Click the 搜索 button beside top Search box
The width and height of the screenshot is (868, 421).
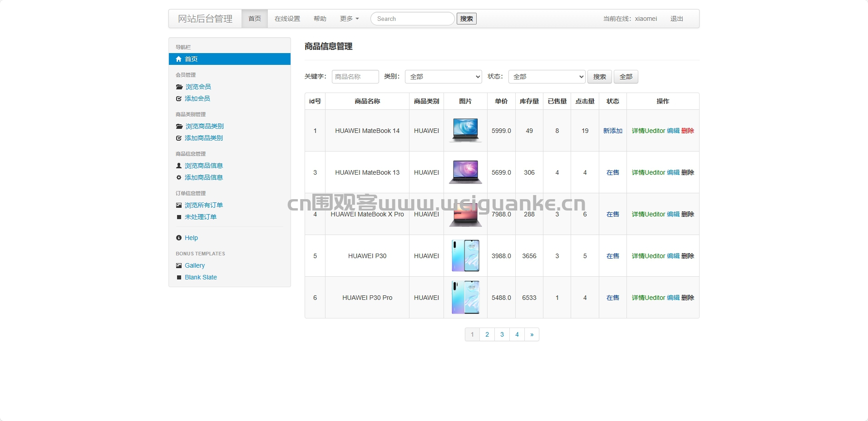tap(467, 19)
